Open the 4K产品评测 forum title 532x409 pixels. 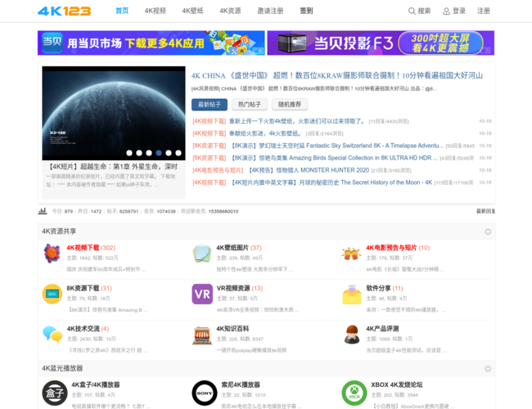382,329
